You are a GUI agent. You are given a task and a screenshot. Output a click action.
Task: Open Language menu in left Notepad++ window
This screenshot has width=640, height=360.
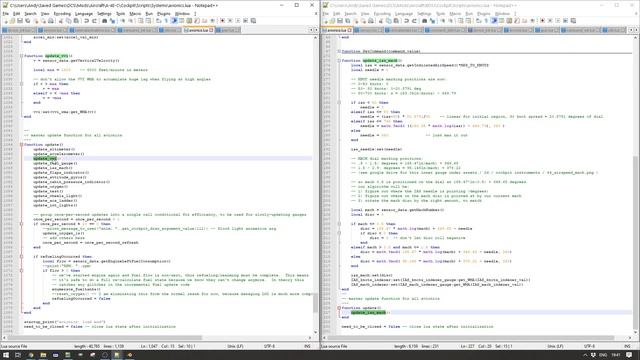84,13
